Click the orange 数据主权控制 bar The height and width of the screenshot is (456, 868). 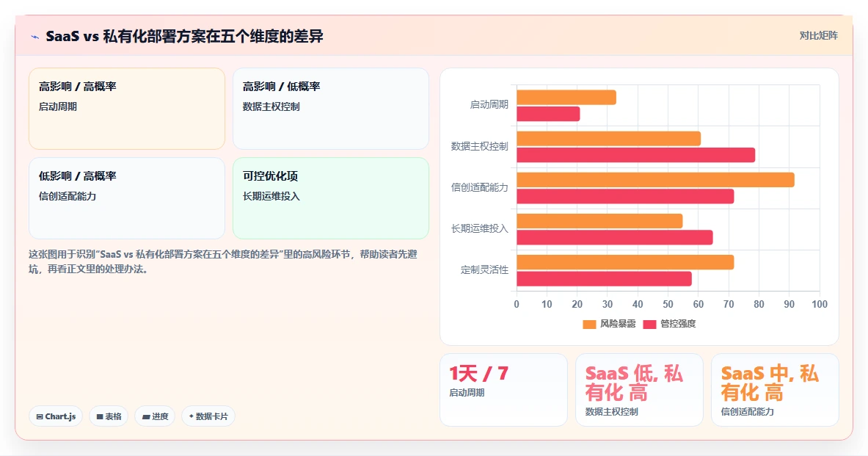tap(609, 139)
